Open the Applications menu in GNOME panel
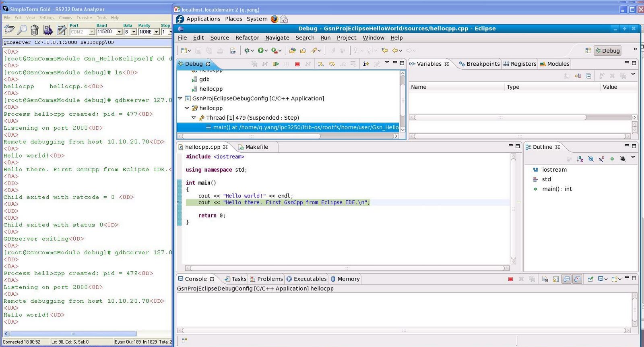The image size is (644, 347). [x=203, y=19]
